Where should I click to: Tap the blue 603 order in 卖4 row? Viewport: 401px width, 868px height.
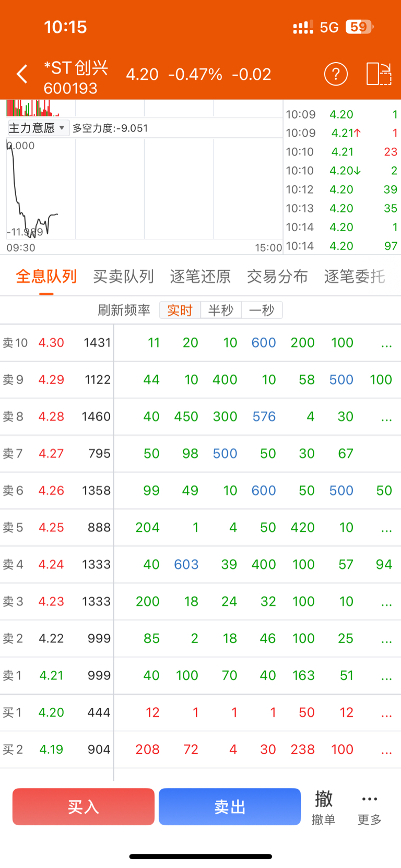coord(186,565)
